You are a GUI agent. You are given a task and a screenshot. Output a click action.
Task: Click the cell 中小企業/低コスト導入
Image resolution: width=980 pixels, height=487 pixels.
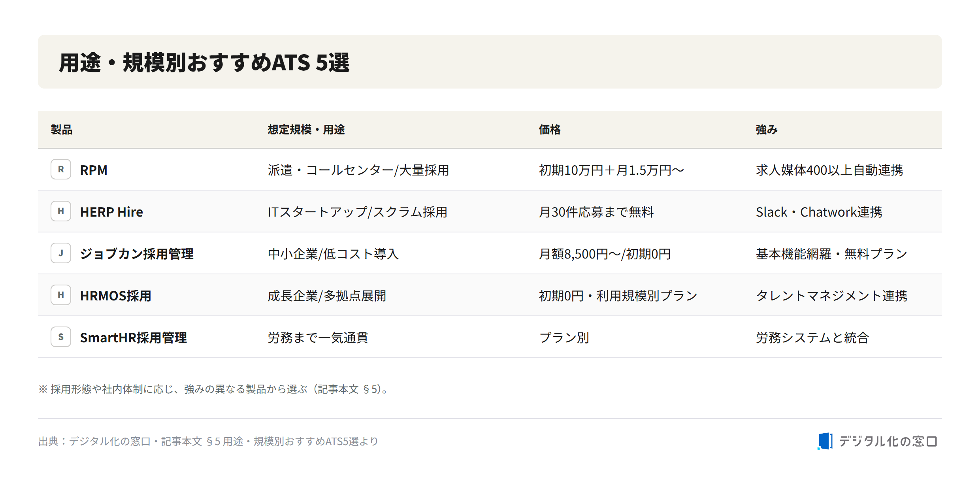(x=333, y=254)
